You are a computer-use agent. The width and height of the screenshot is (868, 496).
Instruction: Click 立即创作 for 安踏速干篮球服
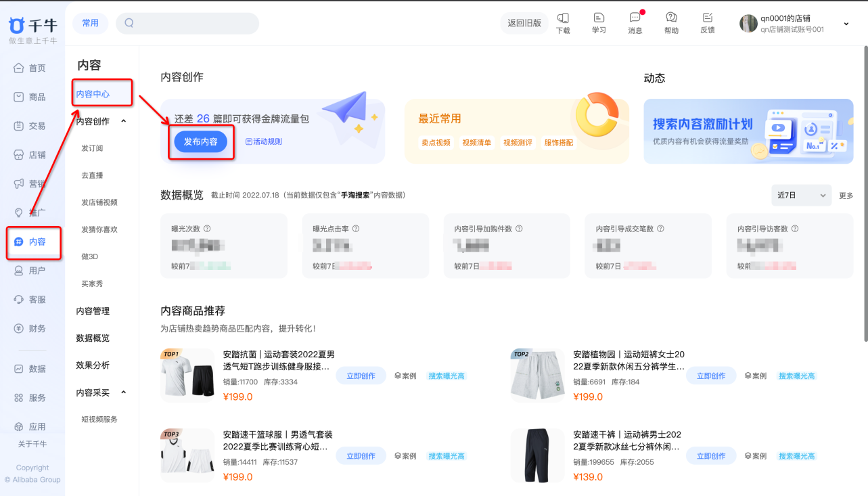tap(361, 456)
